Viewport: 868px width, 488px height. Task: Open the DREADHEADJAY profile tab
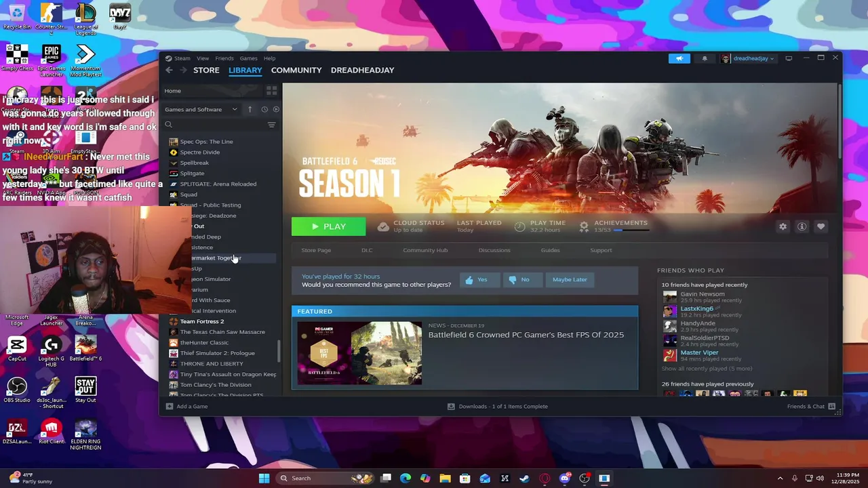362,70
